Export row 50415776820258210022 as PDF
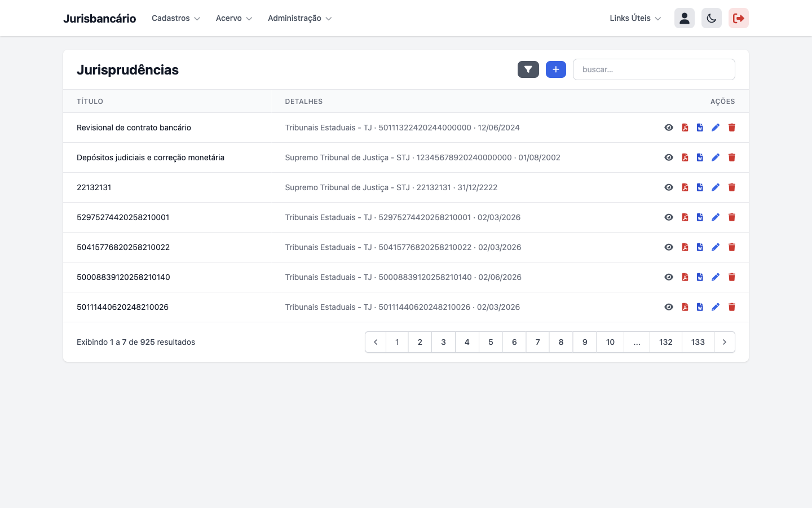Image resolution: width=812 pixels, height=508 pixels. click(x=685, y=247)
